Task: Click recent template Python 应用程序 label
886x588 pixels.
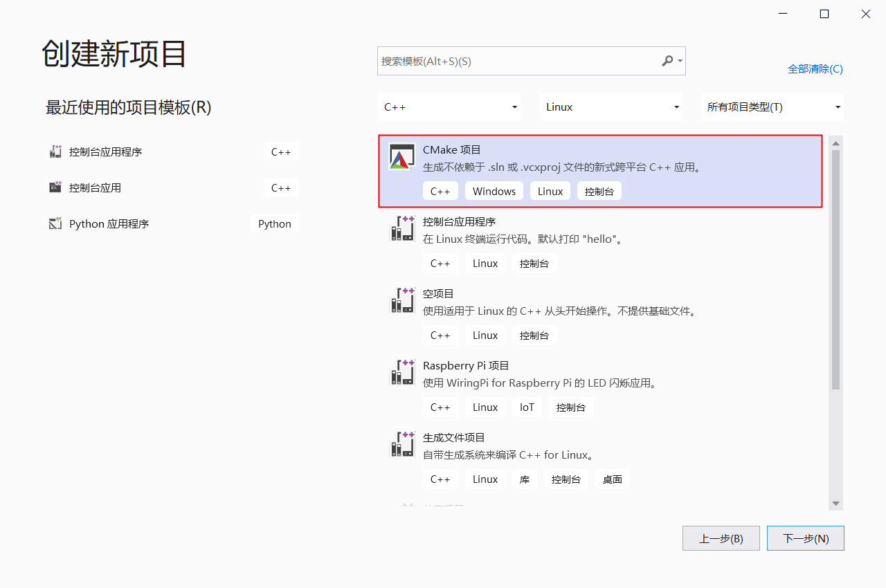Action: [109, 223]
